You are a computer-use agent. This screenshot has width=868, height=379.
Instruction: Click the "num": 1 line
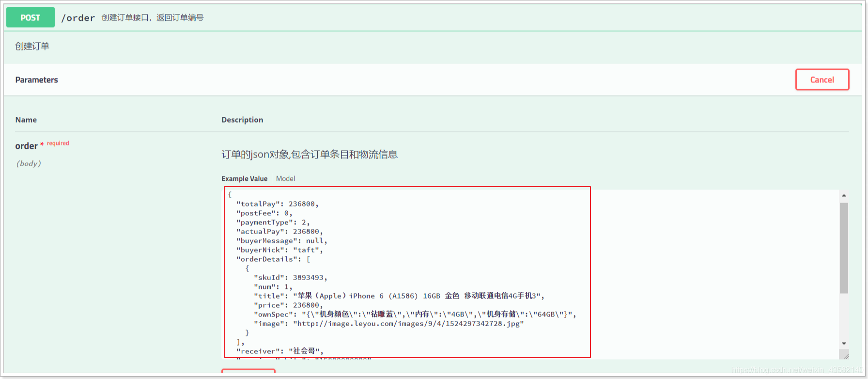(273, 287)
